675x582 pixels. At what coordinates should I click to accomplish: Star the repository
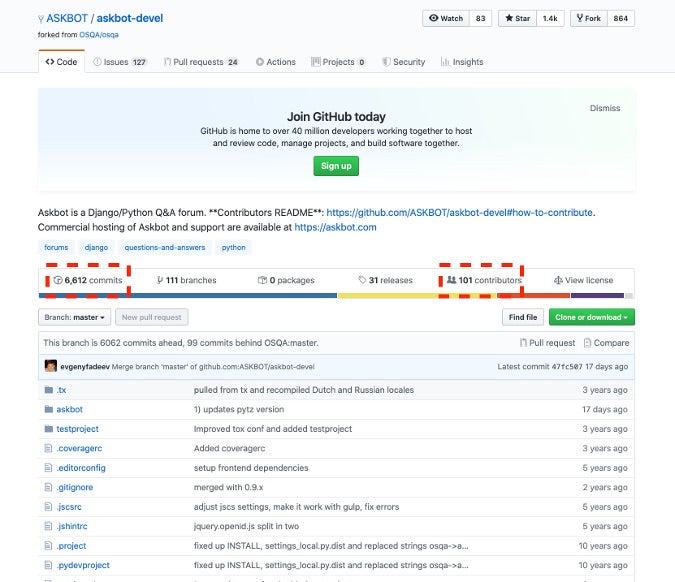[x=517, y=19]
